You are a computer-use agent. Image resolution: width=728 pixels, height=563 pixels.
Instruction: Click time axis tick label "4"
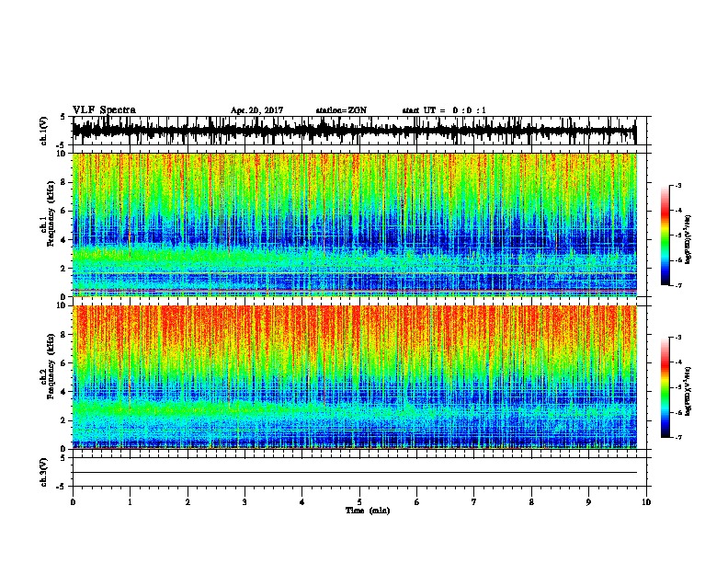302,502
